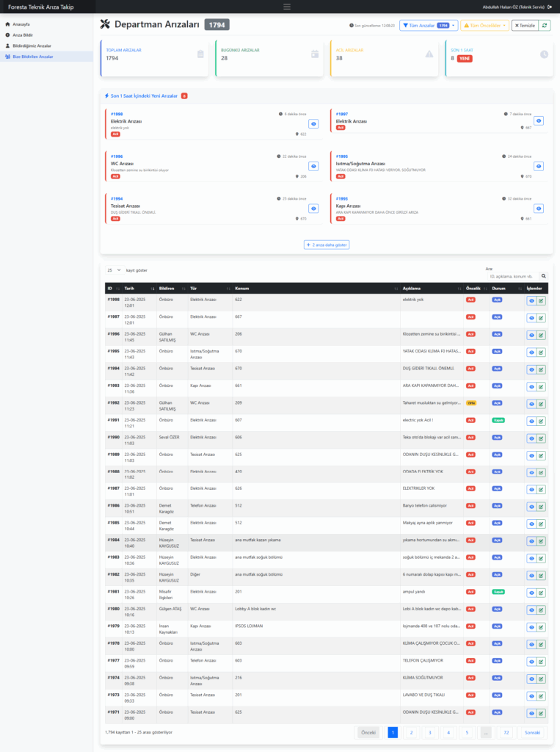Open view icon in table row #1996

pos(531,335)
